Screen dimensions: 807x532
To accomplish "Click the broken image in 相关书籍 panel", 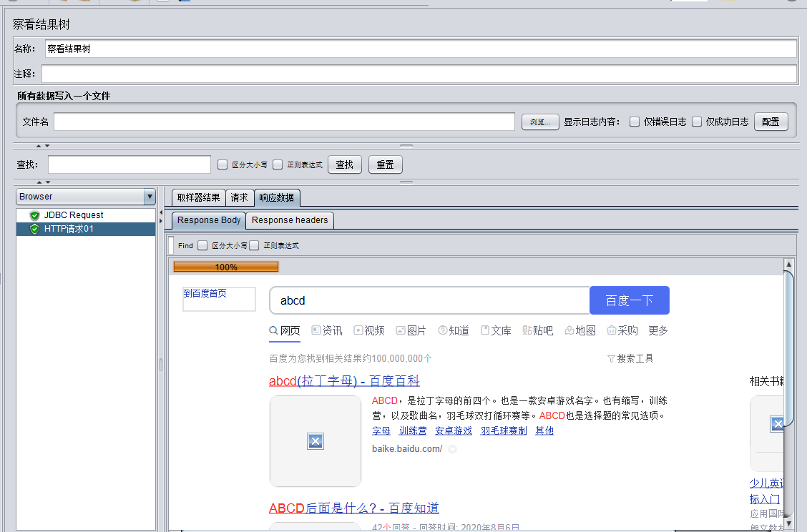I will (777, 424).
